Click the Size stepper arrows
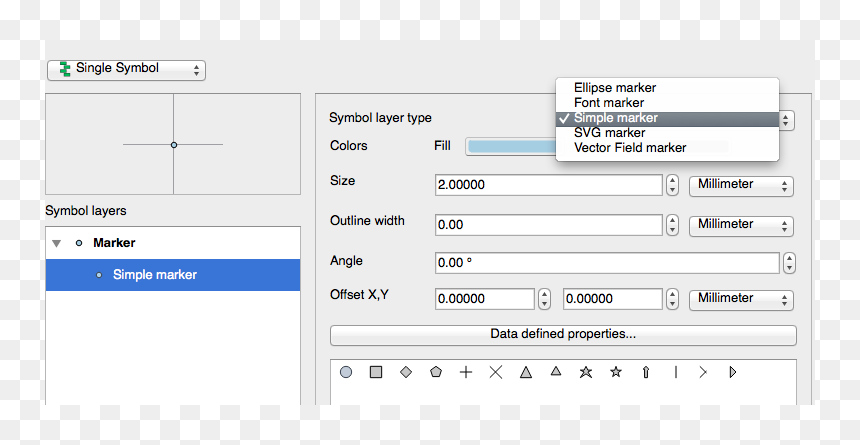The height and width of the screenshot is (445, 860). [x=672, y=185]
